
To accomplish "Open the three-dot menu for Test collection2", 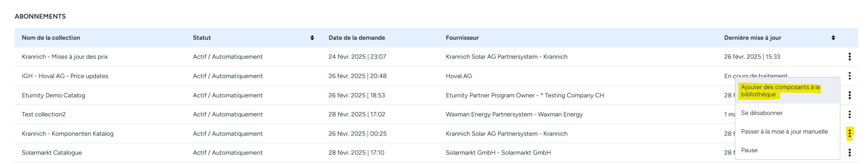I will [849, 114].
